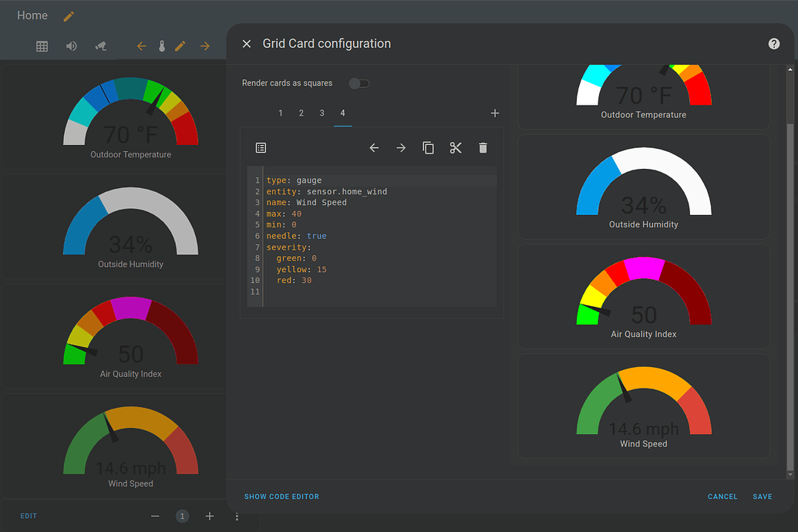Open help via the question mark icon
The height and width of the screenshot is (532, 798).
[774, 43]
